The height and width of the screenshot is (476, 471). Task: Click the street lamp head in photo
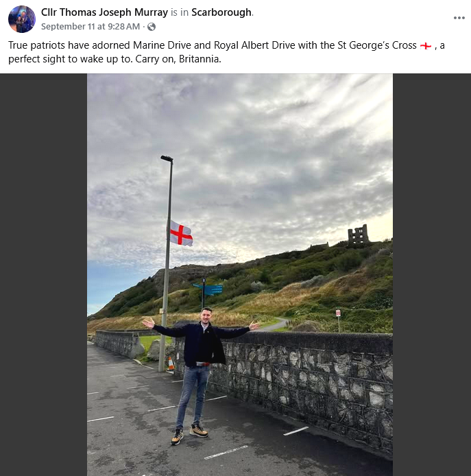click(x=167, y=158)
